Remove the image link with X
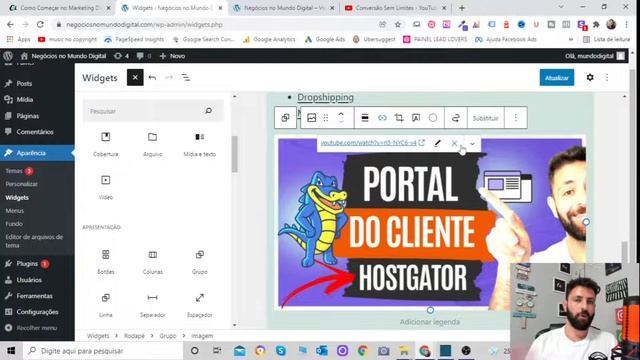Screen dimensions: 640x360 click(x=454, y=143)
